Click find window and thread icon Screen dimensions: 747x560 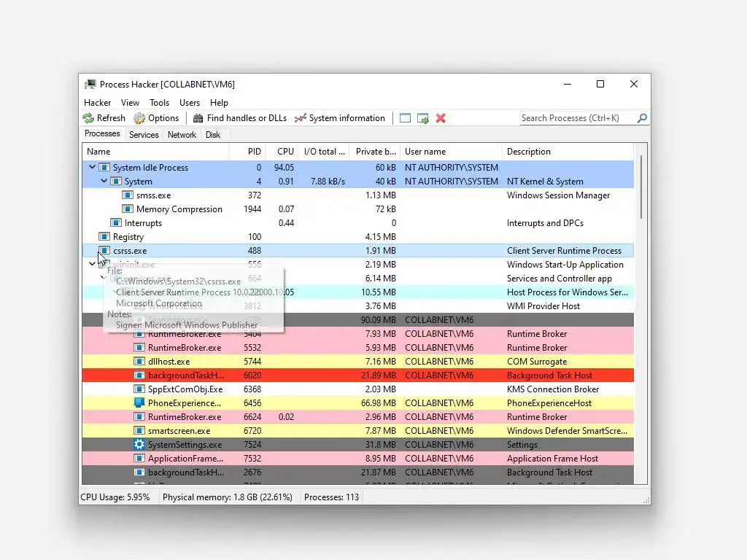point(422,118)
